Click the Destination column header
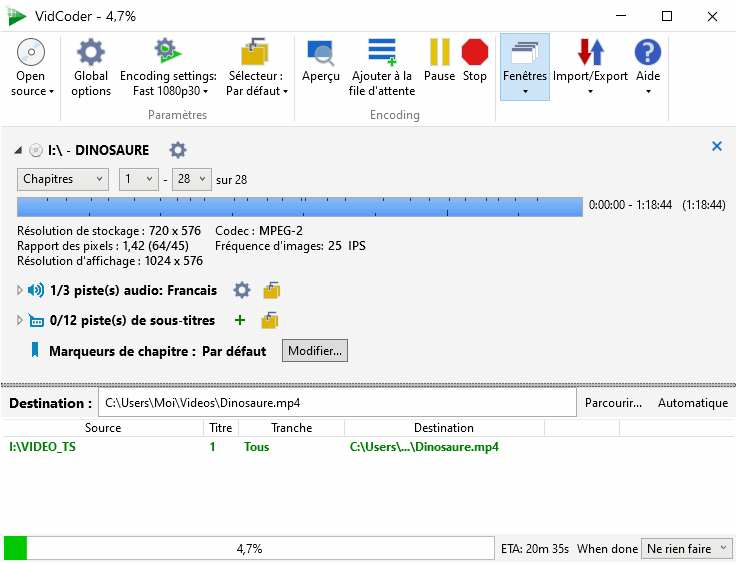737x563 pixels. tap(444, 428)
